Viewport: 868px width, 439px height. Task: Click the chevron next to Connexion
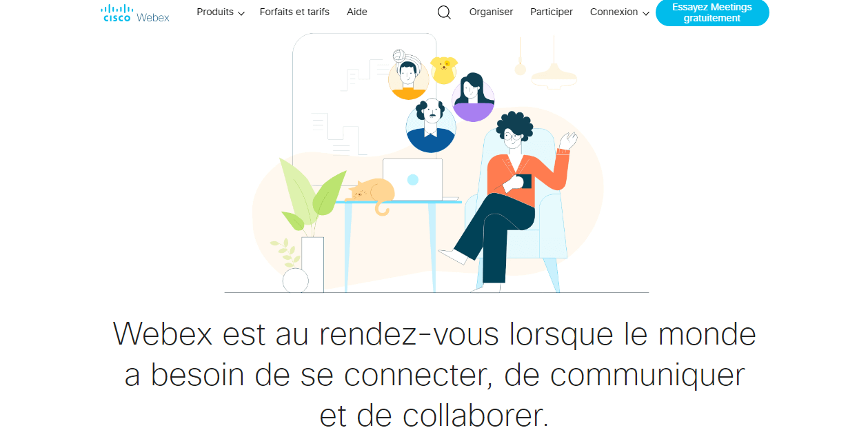point(646,13)
